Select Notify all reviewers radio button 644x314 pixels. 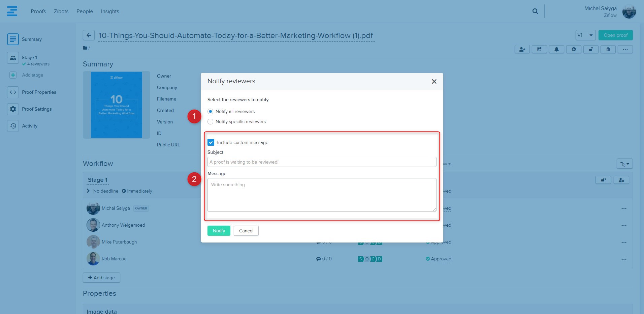(211, 111)
